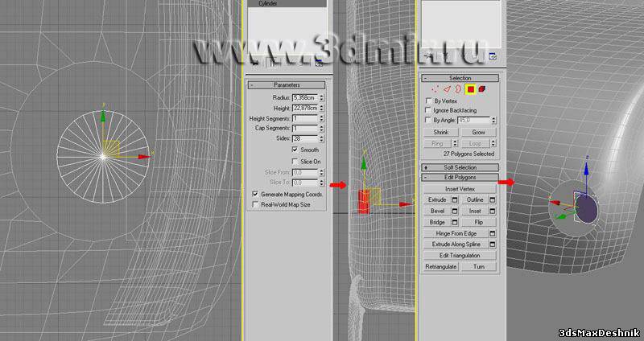This screenshot has width=644, height=341.
Task: Click Configure Modifier Sets icon in Cylinder panel
Action: tap(319, 64)
